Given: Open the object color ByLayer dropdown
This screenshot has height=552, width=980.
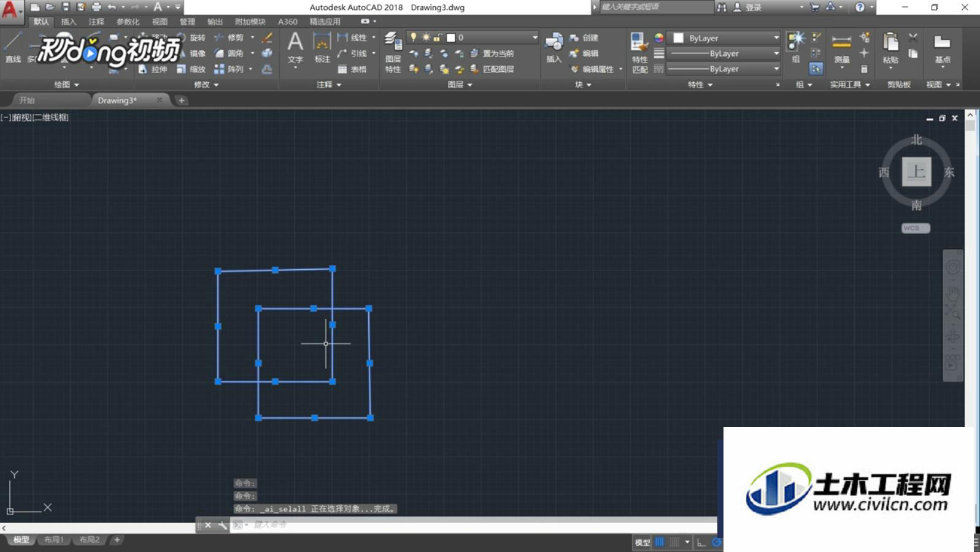Looking at the screenshot, I should click(x=724, y=38).
